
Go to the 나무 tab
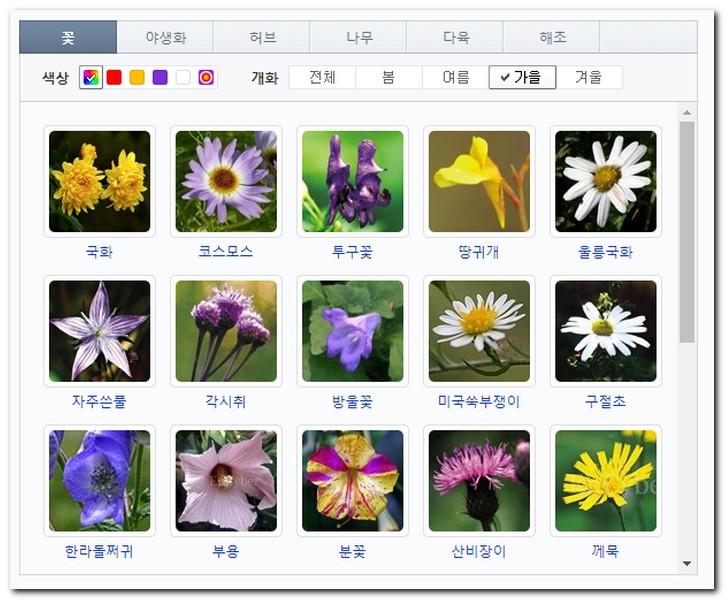358,38
